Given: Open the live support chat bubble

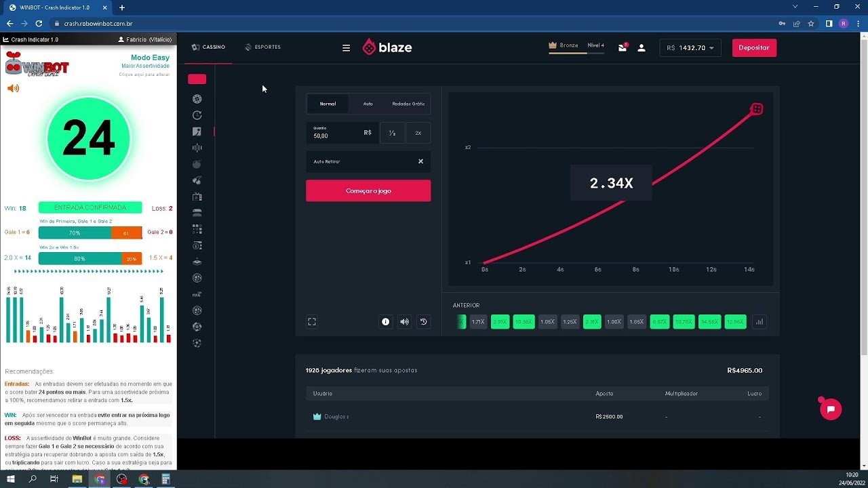Looking at the screenshot, I should (831, 409).
